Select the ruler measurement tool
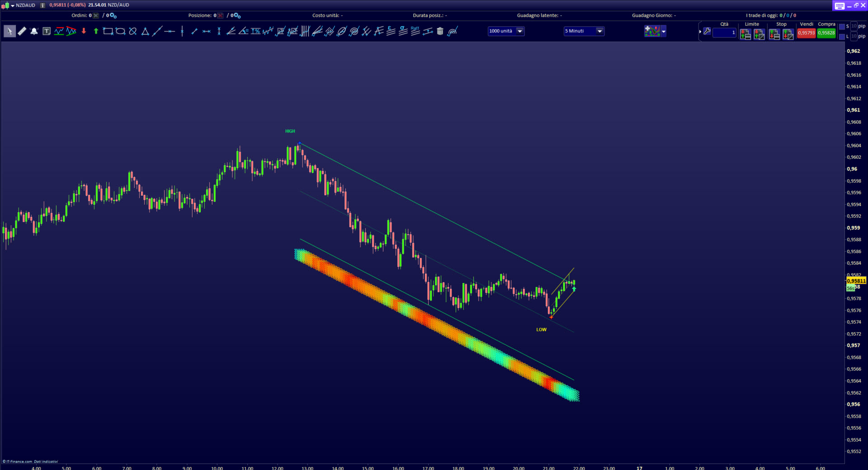868x470 pixels. (22, 31)
